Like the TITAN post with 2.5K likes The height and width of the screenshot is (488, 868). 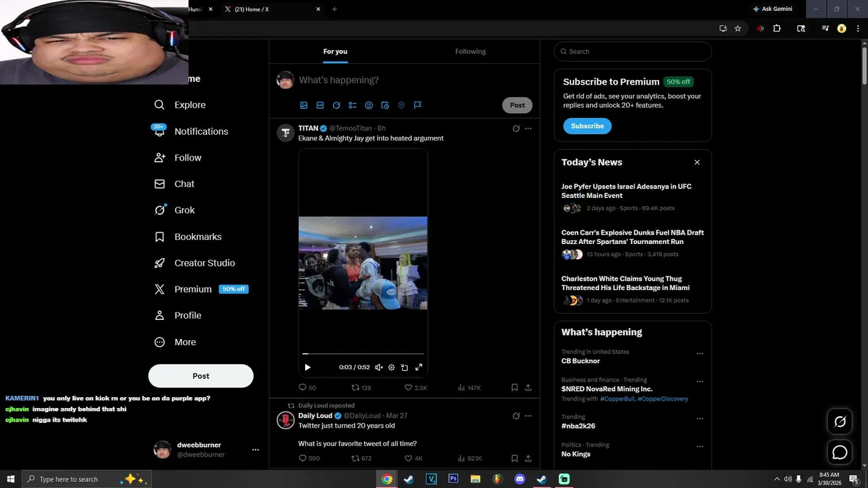[416, 388]
